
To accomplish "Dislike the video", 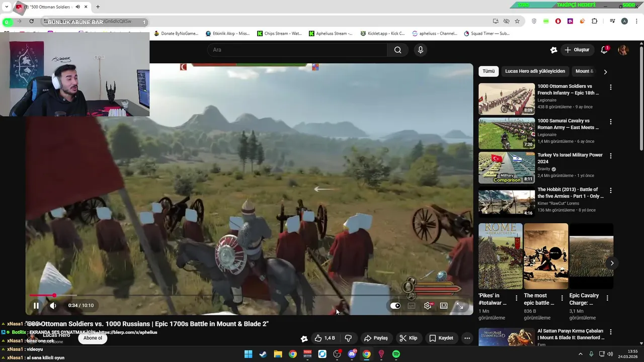I will [x=348, y=338].
